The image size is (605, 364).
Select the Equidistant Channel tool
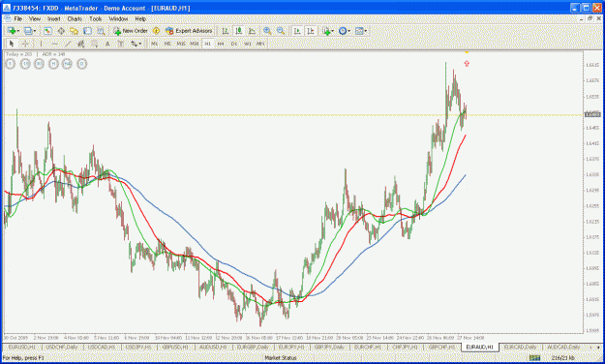80,44
